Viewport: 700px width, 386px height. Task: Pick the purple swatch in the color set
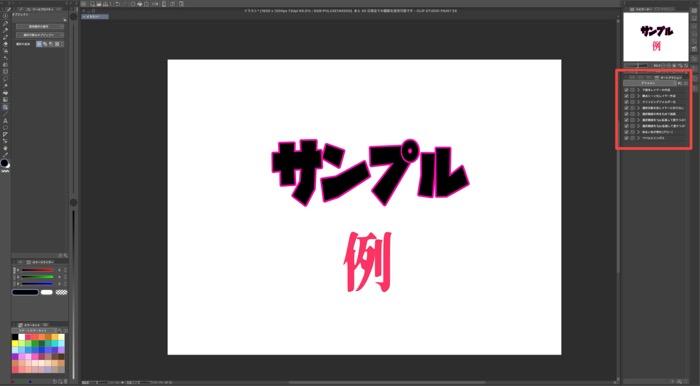[x=15, y=357]
